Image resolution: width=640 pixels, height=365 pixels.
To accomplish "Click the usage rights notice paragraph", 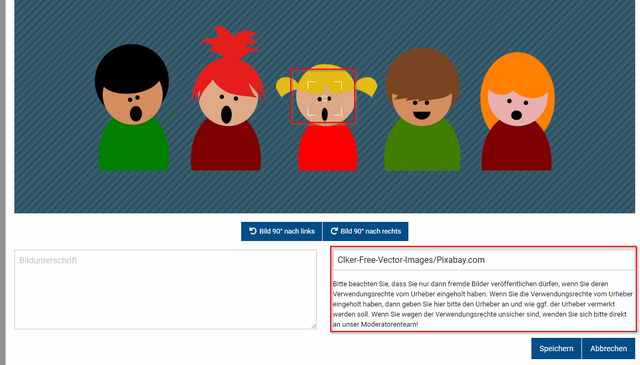I will tap(482, 304).
